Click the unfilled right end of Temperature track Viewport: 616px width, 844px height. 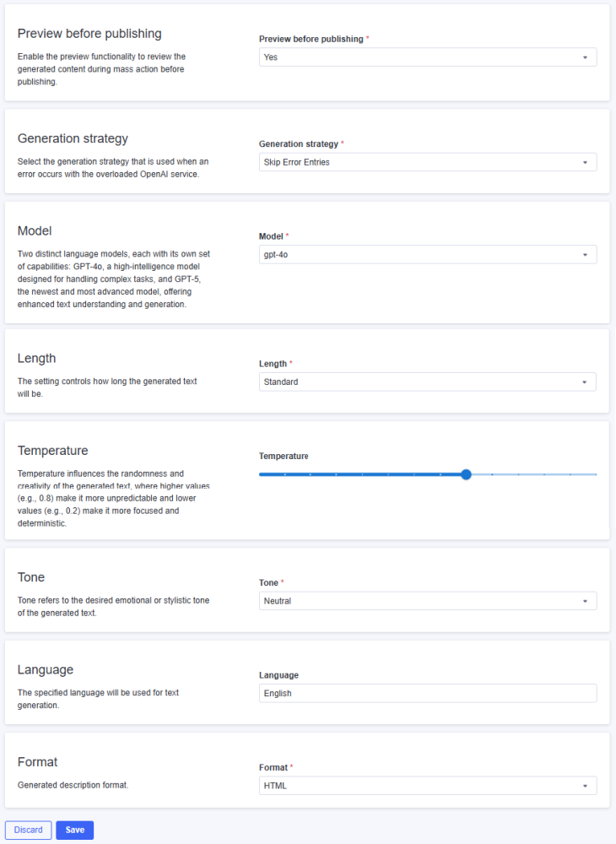(591, 474)
